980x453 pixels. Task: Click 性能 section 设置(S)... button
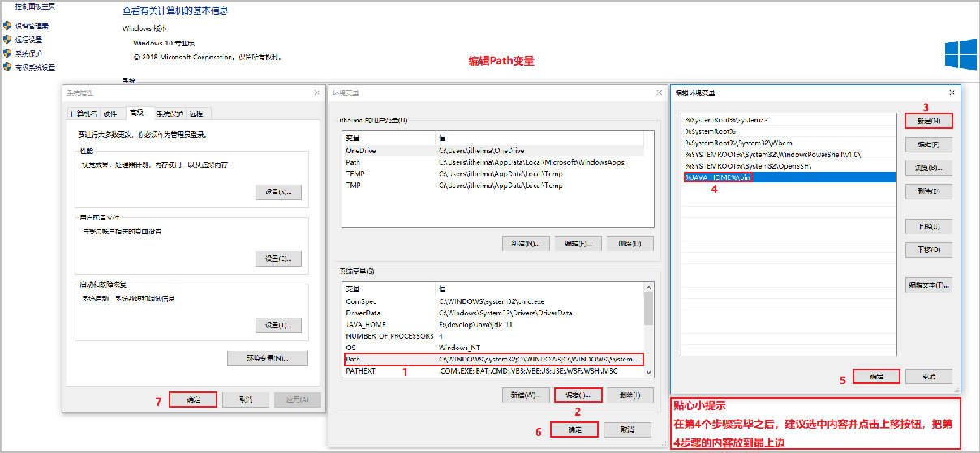(278, 192)
